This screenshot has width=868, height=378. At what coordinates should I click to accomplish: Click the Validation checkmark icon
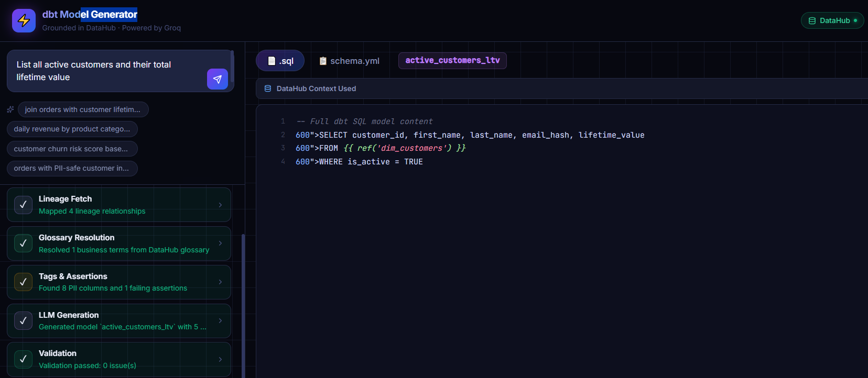23,359
